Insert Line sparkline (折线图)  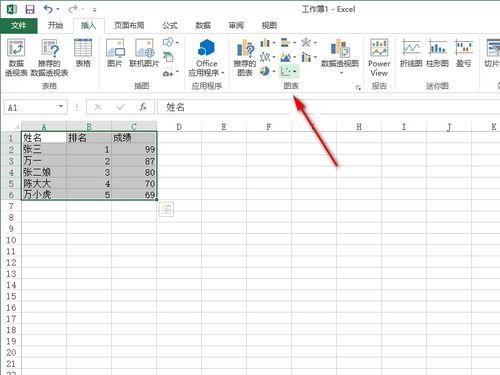[x=411, y=53]
